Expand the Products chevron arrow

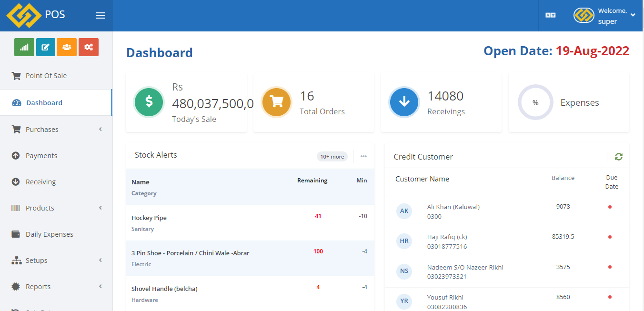coord(101,208)
